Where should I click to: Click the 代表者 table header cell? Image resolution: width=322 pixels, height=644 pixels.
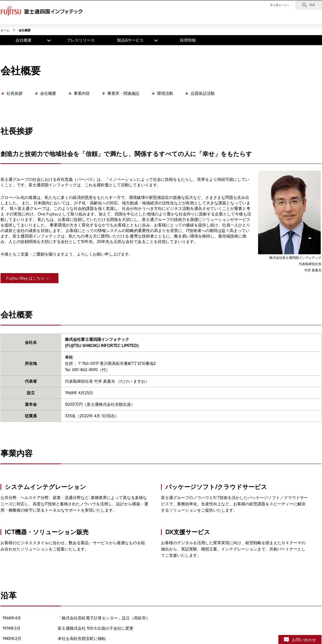[31, 381]
